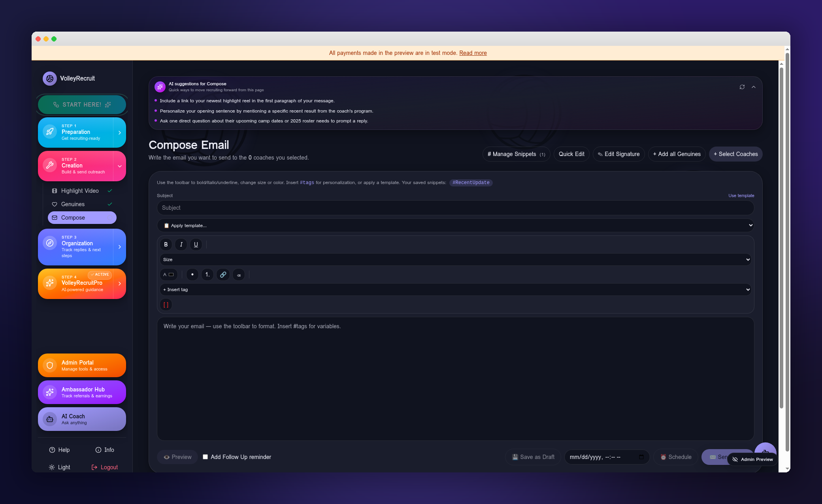Viewport: 822px width, 504px height.
Task: Refresh the AI suggestions panel
Action: point(742,87)
